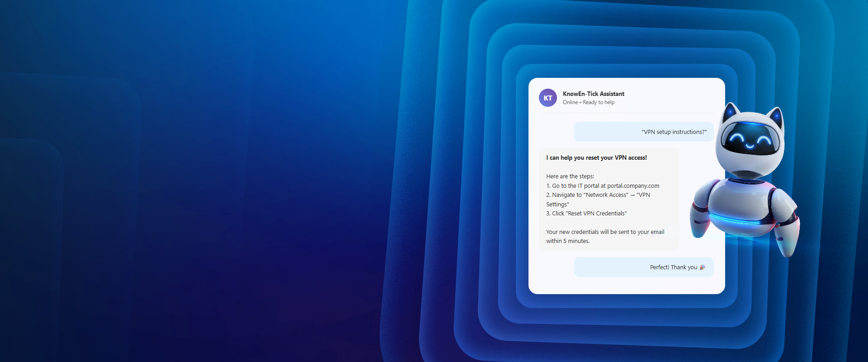868x362 pixels.
Task: Click the "Here are the steps:" line
Action: (x=570, y=176)
